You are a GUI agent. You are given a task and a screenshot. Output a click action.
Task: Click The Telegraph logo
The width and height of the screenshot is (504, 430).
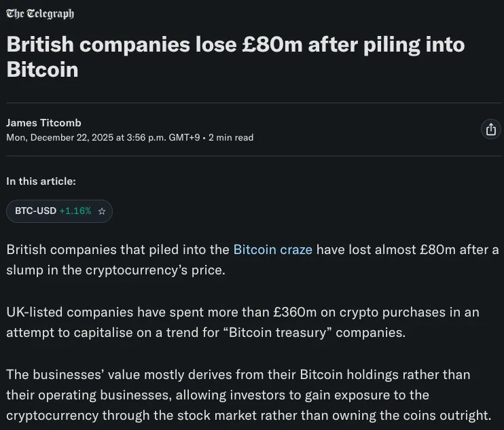[x=40, y=14]
